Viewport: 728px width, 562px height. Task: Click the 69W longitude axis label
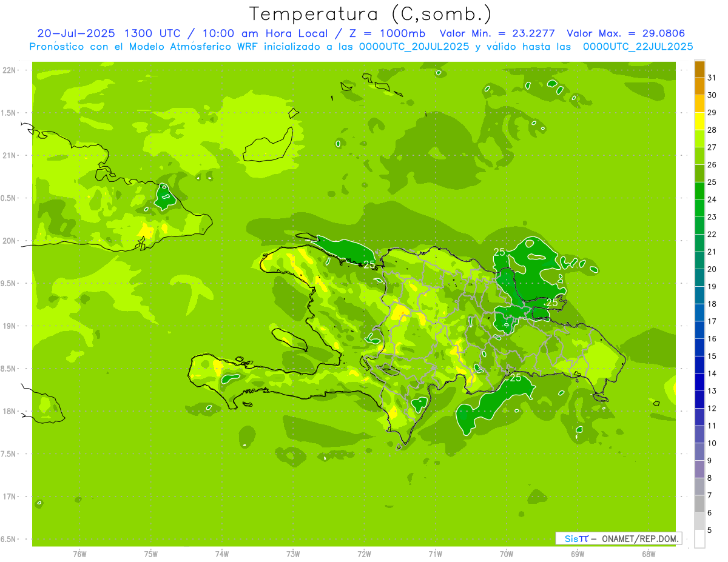pos(577,554)
